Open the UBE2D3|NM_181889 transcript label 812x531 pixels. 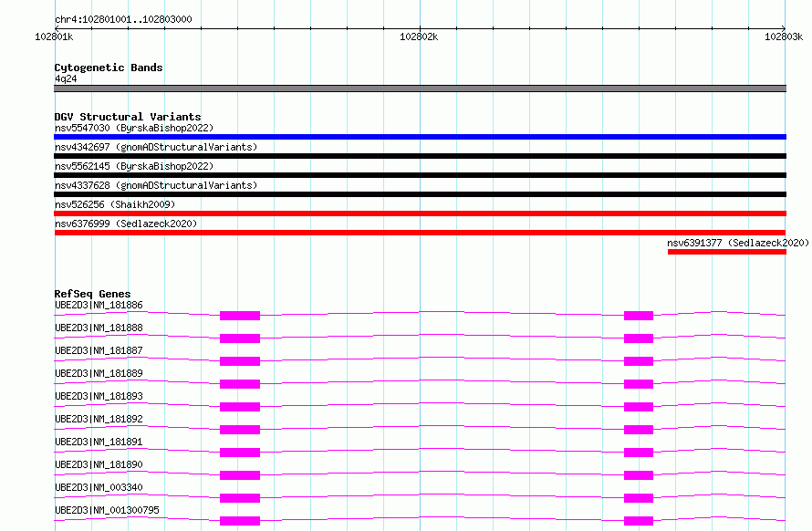click(99, 373)
